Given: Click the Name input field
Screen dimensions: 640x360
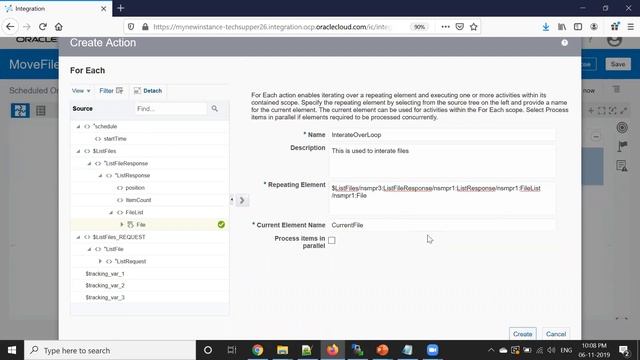Looking at the screenshot, I should tap(442, 135).
